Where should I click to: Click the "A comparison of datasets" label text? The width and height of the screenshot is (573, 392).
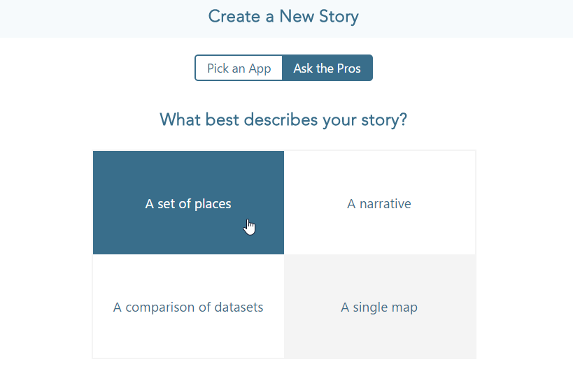188,307
